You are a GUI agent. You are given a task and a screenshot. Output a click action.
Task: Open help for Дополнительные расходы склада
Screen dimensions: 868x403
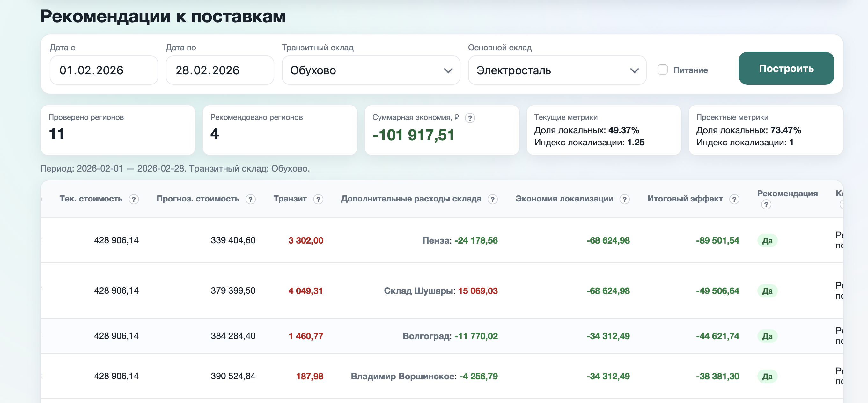coord(493,199)
